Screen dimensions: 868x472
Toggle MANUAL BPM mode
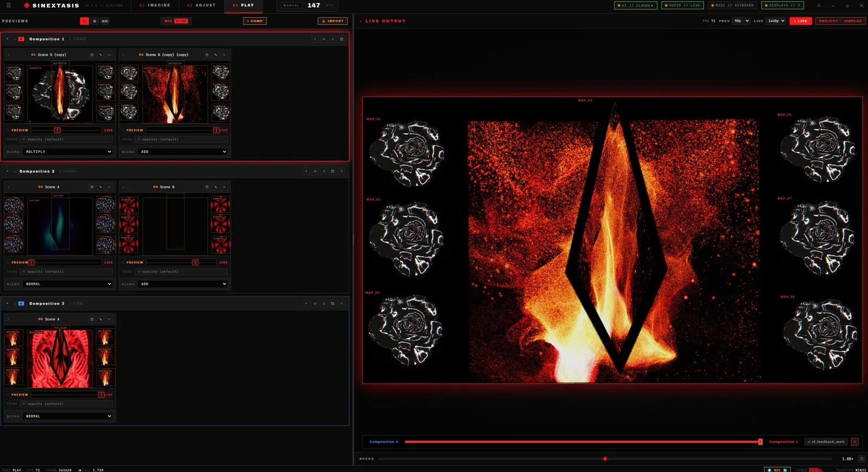pos(291,5)
